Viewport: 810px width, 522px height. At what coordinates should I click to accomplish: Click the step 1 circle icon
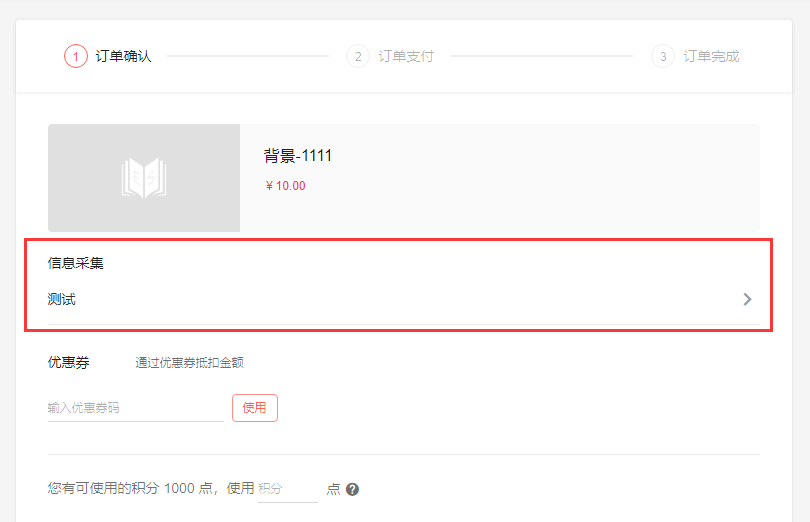[x=75, y=56]
